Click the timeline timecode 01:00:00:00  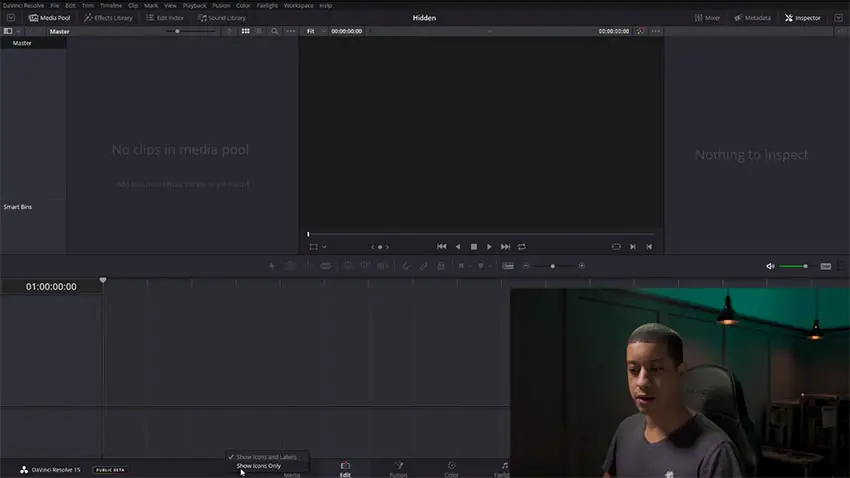[51, 287]
